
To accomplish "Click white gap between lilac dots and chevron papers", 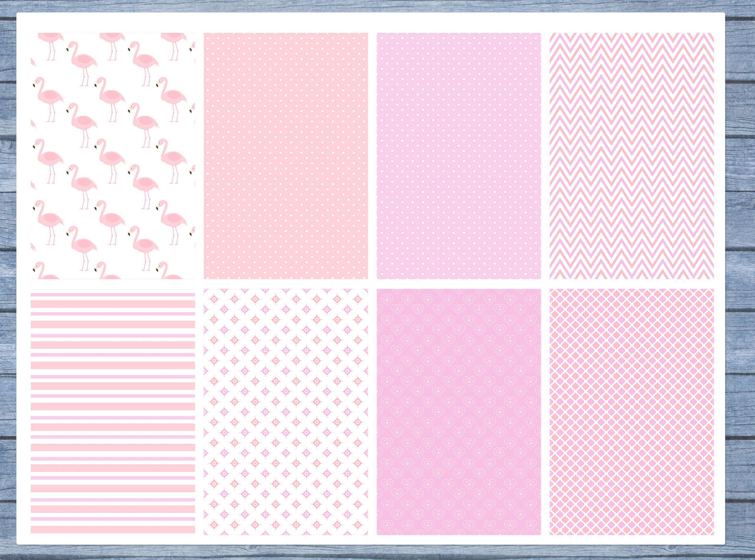I will 545,156.
